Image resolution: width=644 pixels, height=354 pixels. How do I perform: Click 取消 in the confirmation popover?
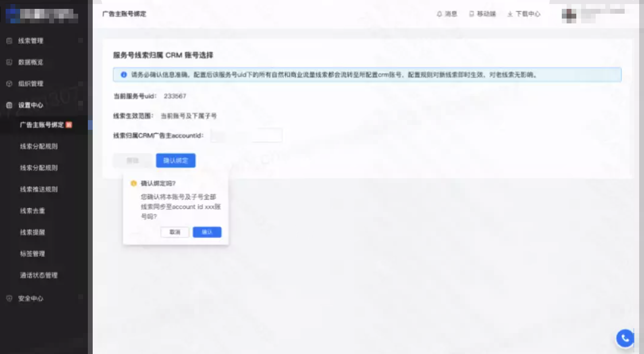tap(175, 232)
